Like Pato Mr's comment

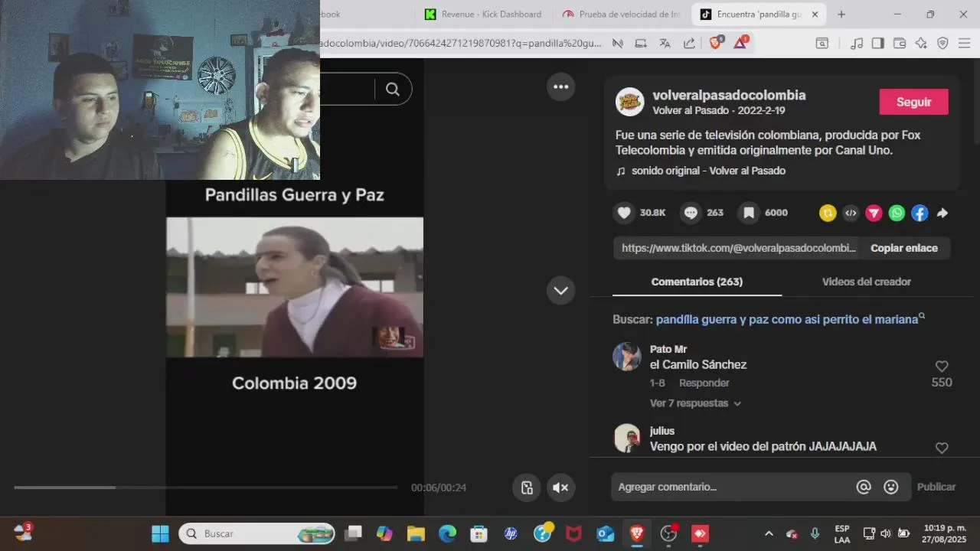[x=942, y=367]
